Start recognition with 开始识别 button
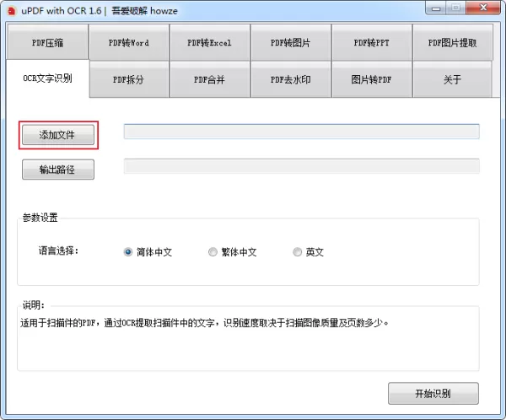Screen dimensions: 506x420 [433, 393]
